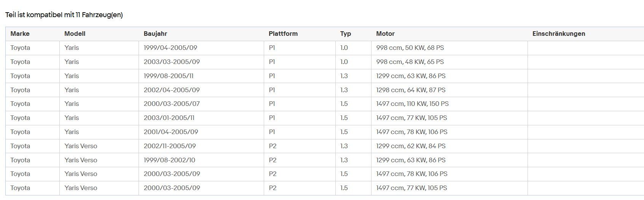Select Baujahr 2000/03-2005/07 cell
This screenshot has height=200, width=644.
172,104
